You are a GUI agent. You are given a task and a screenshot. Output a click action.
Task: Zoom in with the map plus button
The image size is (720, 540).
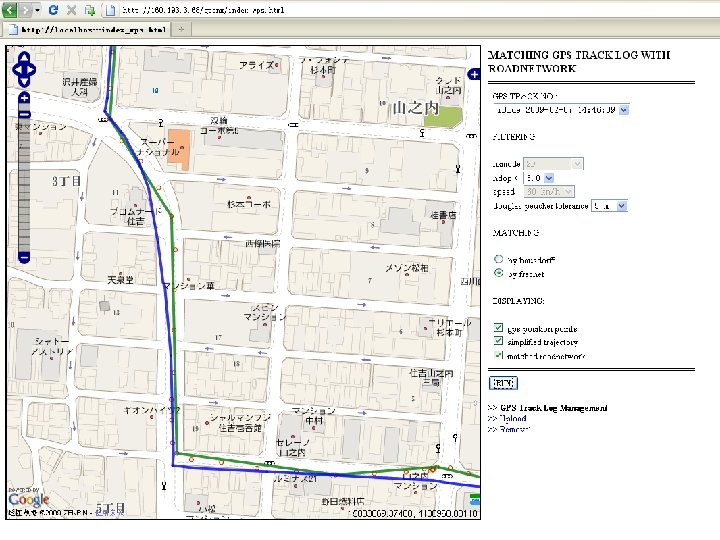pos(24,97)
